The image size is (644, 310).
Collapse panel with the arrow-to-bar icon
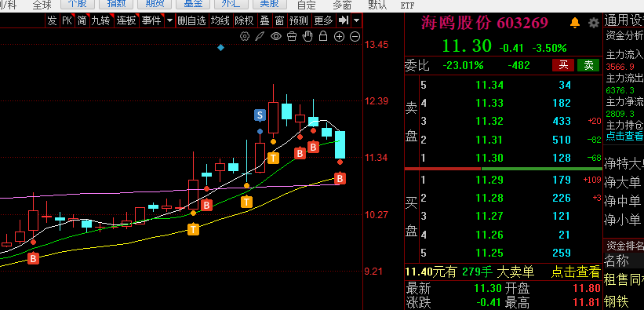point(344,20)
